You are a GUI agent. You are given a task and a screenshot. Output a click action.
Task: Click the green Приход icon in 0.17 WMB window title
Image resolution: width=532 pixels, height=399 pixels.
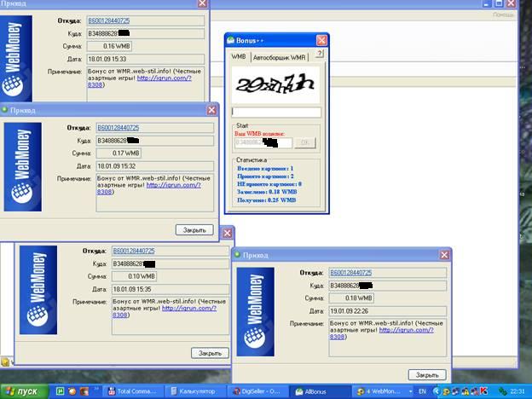(x=5, y=110)
